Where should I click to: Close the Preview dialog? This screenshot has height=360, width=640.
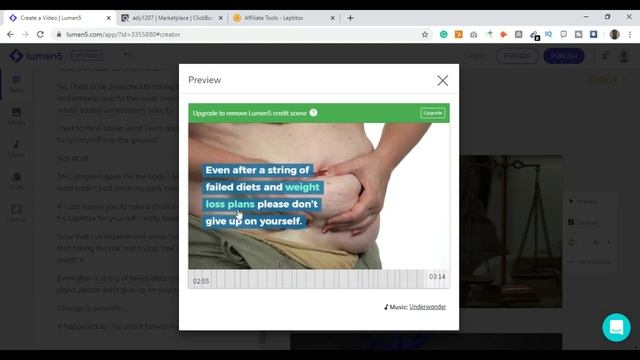tap(442, 80)
